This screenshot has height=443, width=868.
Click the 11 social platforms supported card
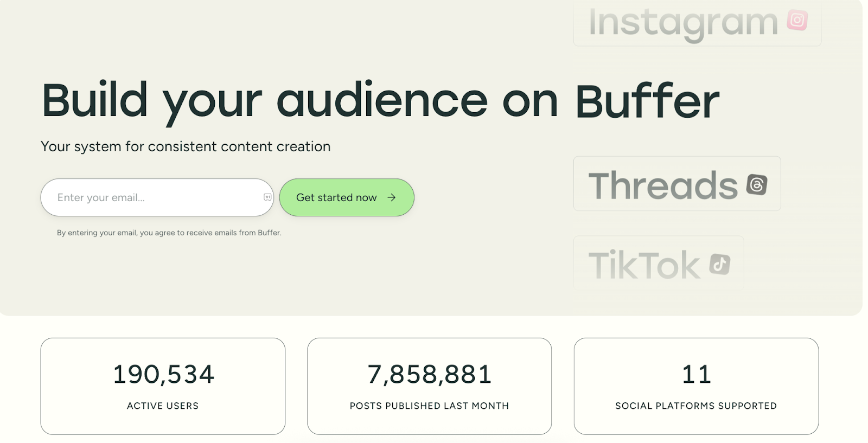click(696, 386)
